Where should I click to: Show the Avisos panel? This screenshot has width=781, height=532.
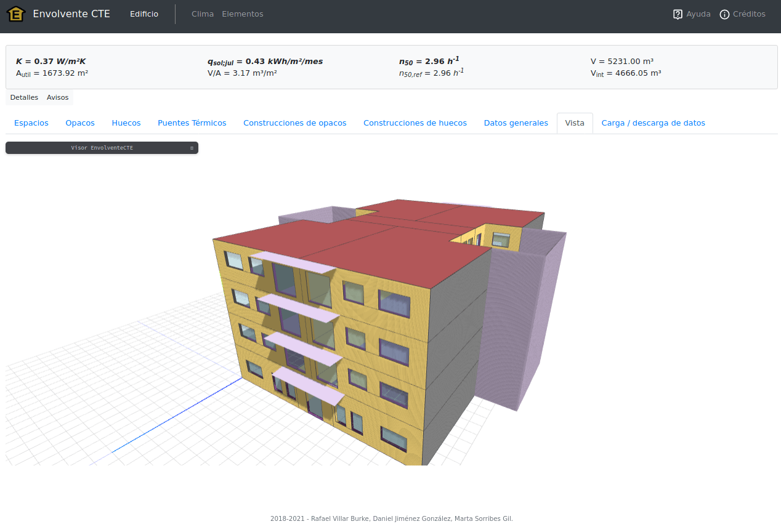click(x=58, y=97)
